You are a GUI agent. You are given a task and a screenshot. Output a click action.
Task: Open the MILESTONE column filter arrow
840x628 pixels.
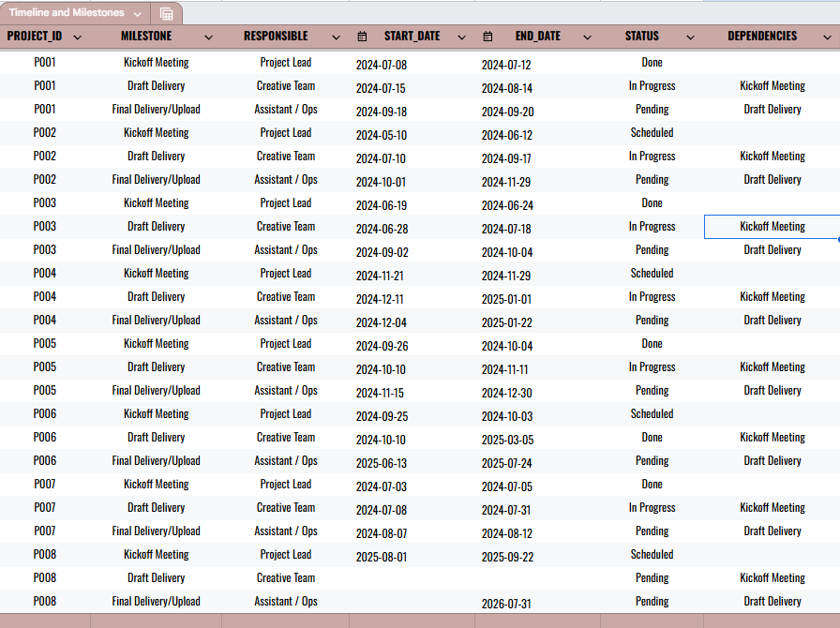206,37
